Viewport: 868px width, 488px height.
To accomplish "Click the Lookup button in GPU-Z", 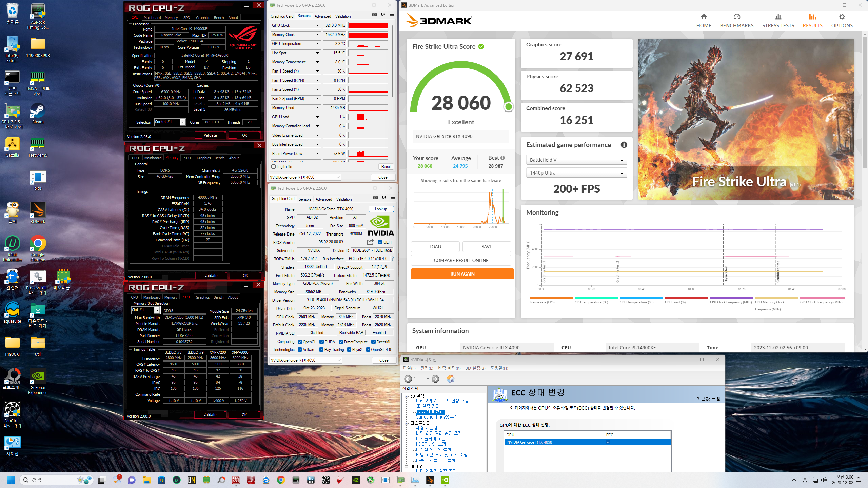I will pyautogui.click(x=381, y=209).
